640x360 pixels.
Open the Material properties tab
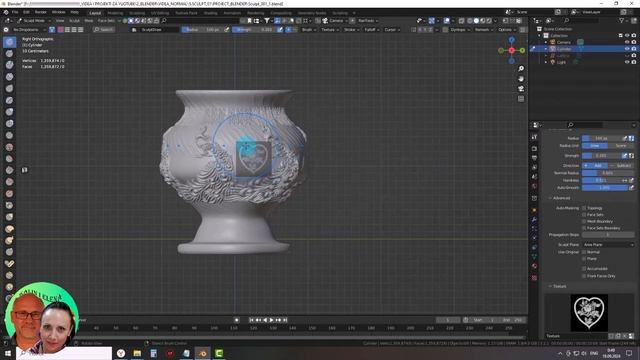(x=534, y=266)
